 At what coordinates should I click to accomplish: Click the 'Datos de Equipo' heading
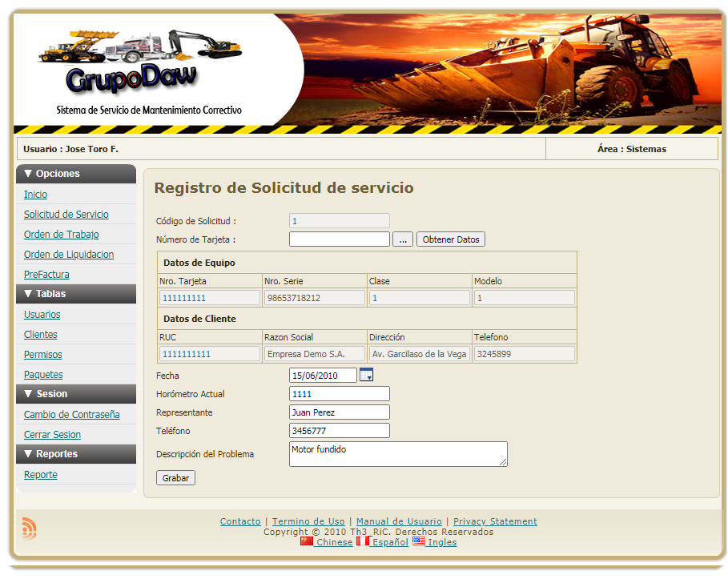pyautogui.click(x=199, y=263)
